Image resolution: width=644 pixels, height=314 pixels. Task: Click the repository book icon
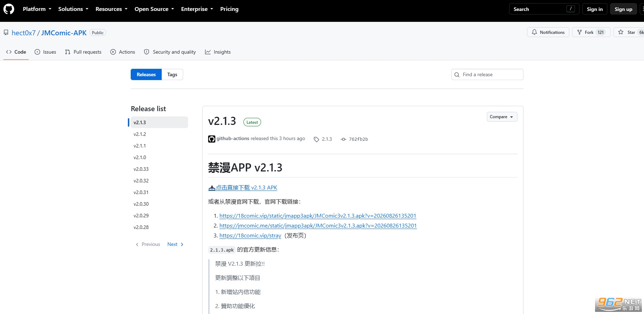[6, 33]
